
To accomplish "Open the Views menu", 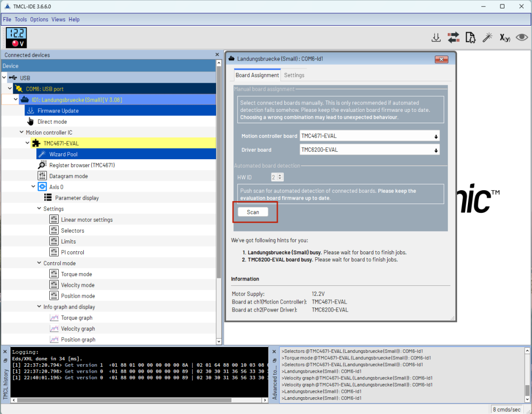I will click(x=58, y=19).
